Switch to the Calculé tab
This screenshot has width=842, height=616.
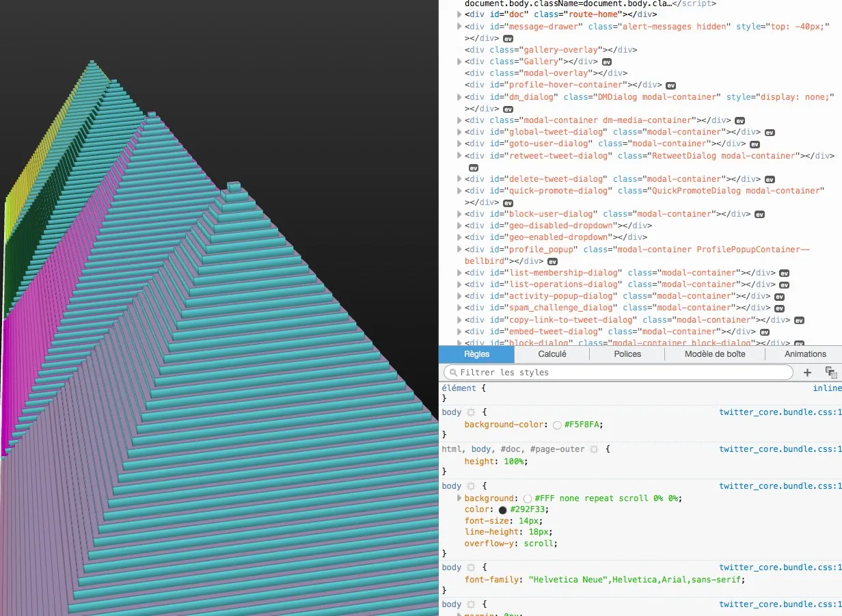552,354
